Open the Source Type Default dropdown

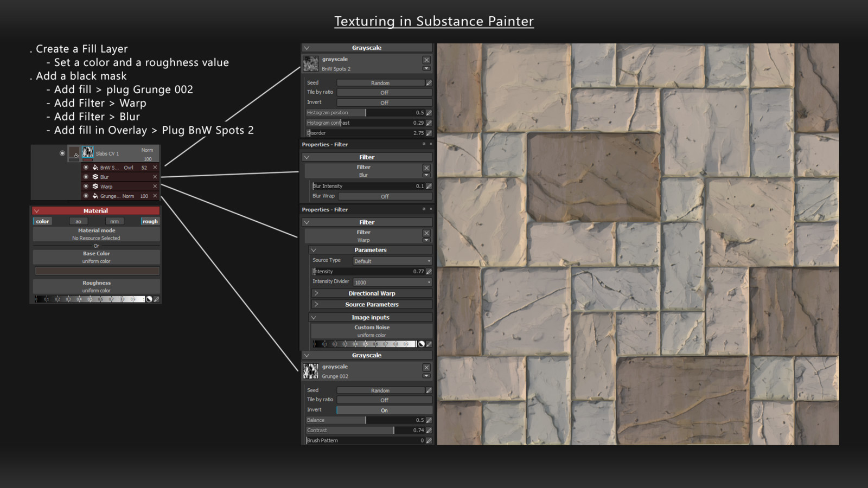click(392, 261)
